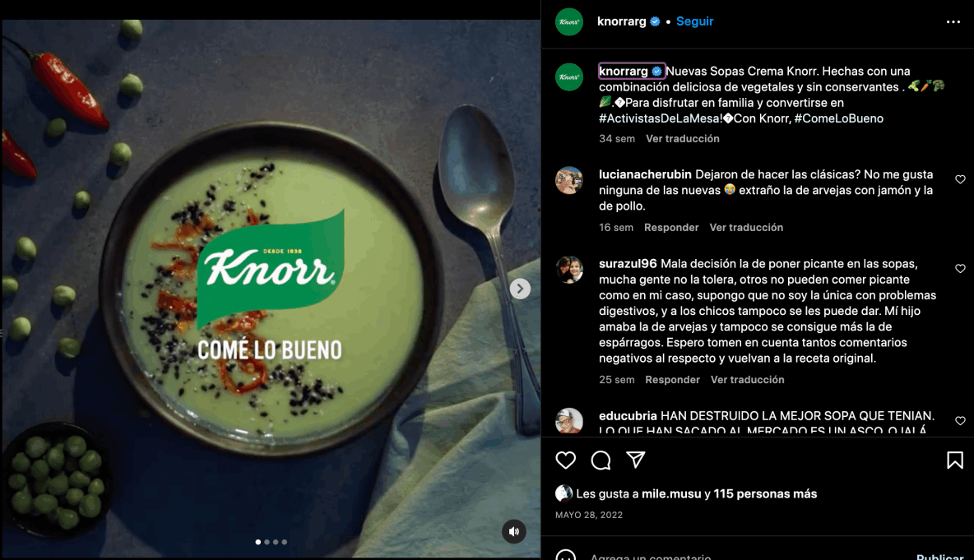Mute the video sound speaker button
This screenshot has height=560, width=974.
[x=513, y=531]
